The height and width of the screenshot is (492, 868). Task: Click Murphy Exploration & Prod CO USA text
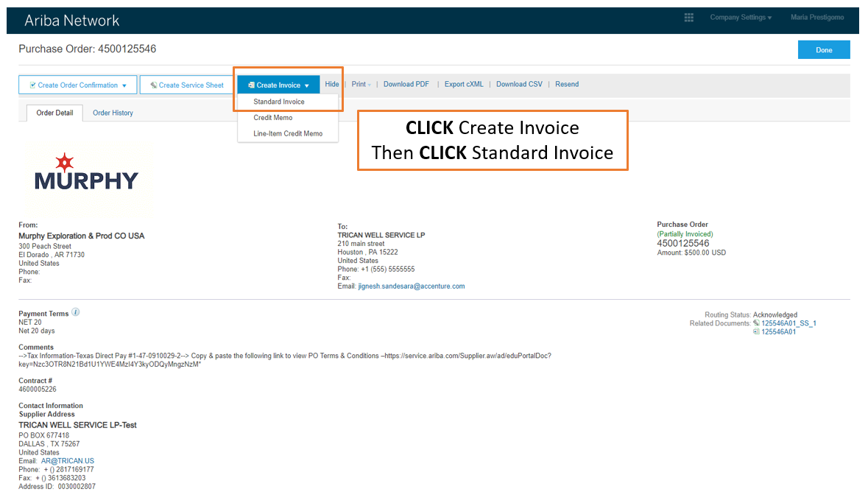tap(82, 236)
